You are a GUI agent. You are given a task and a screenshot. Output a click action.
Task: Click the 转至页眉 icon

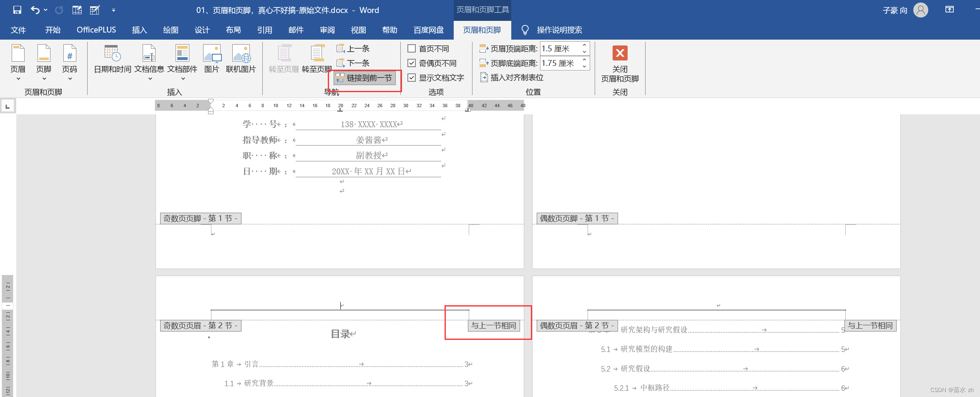(x=284, y=53)
